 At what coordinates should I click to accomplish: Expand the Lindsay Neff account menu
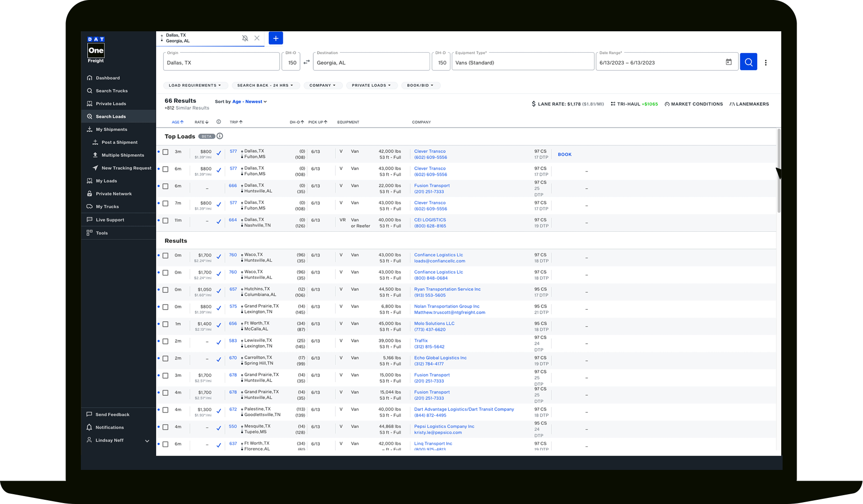147,440
